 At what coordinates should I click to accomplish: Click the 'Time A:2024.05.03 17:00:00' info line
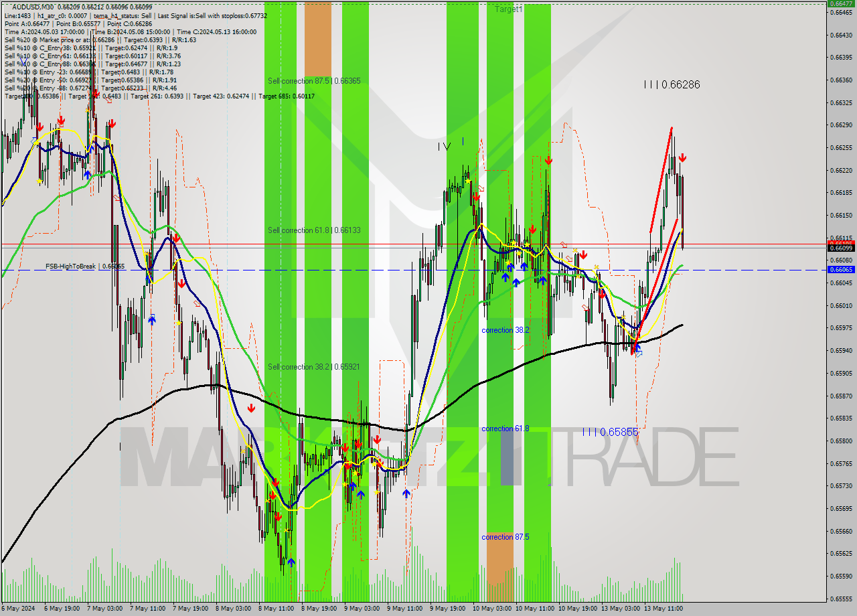click(131, 31)
